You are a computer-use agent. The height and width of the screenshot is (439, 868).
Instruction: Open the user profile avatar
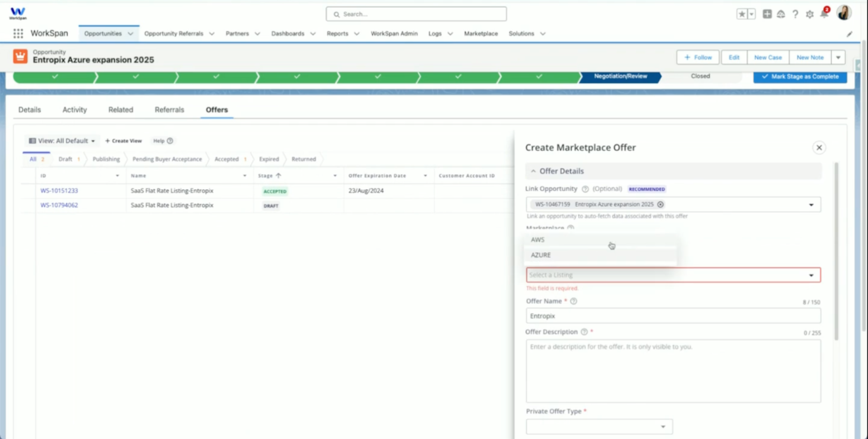tap(844, 13)
